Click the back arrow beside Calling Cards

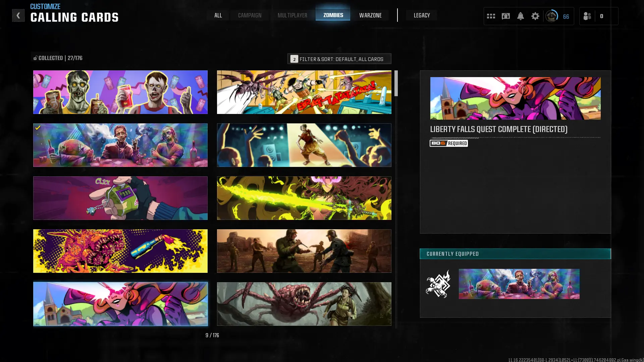point(18,15)
